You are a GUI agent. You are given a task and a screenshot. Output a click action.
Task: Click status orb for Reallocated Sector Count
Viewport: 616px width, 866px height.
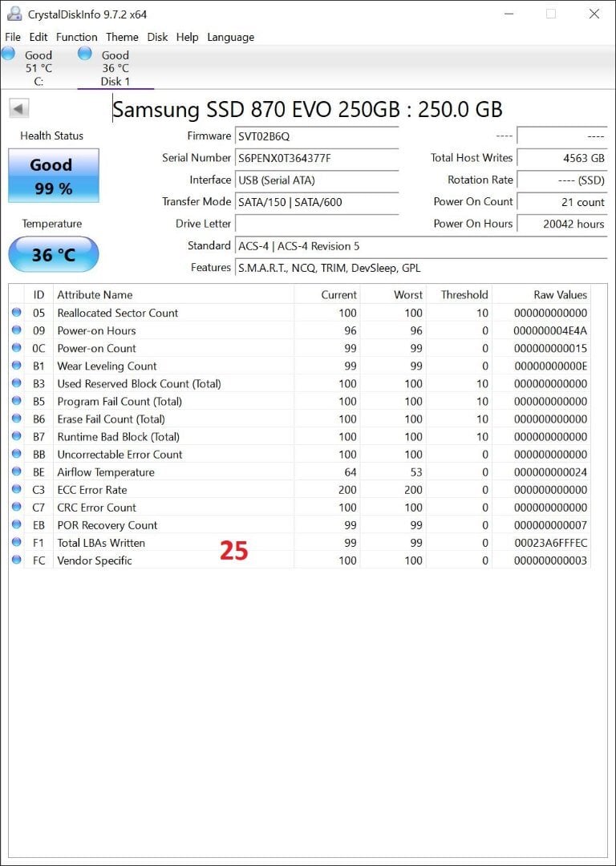(17, 313)
